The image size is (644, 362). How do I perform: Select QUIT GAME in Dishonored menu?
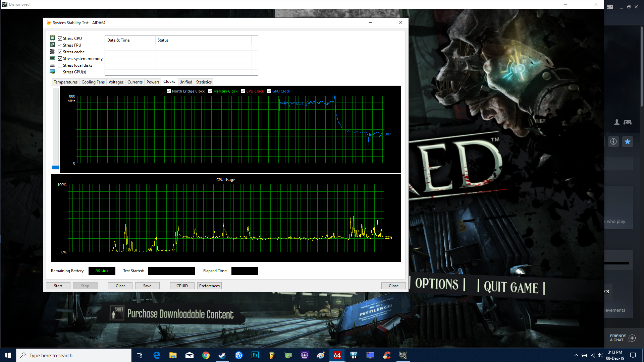[x=511, y=287]
